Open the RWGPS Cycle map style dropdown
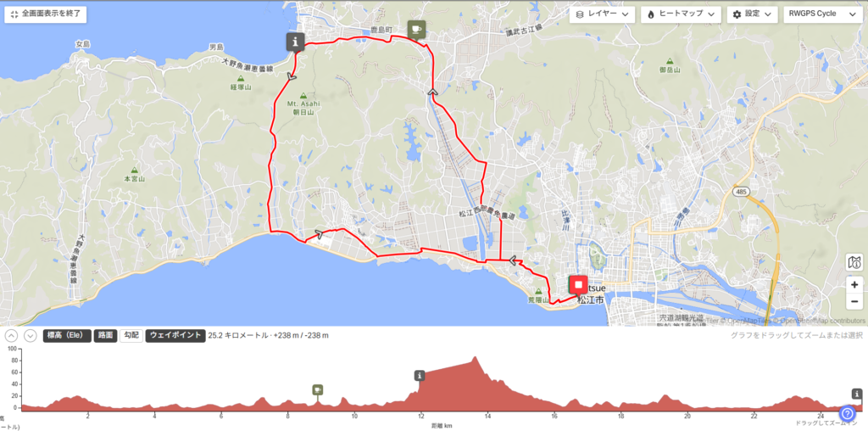 (822, 14)
